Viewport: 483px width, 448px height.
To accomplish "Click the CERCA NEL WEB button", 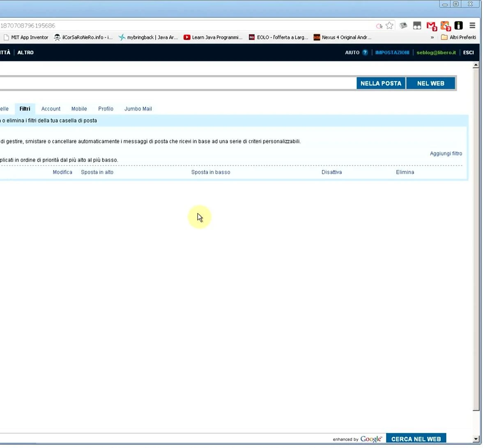I will pos(416,439).
